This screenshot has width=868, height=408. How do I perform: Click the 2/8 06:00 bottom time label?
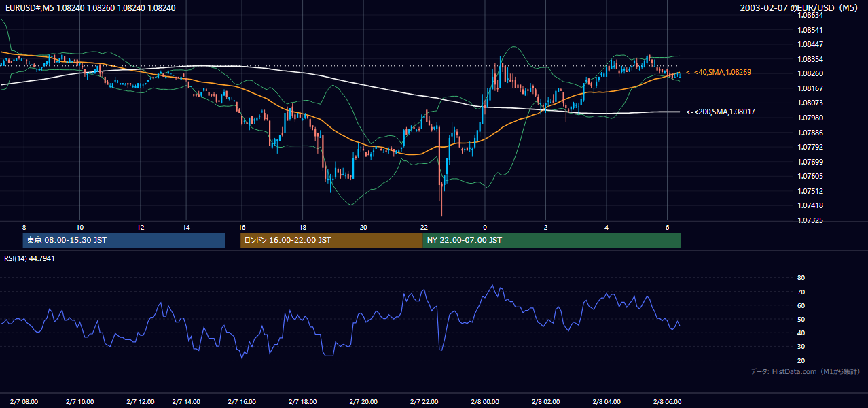pyautogui.click(x=666, y=401)
